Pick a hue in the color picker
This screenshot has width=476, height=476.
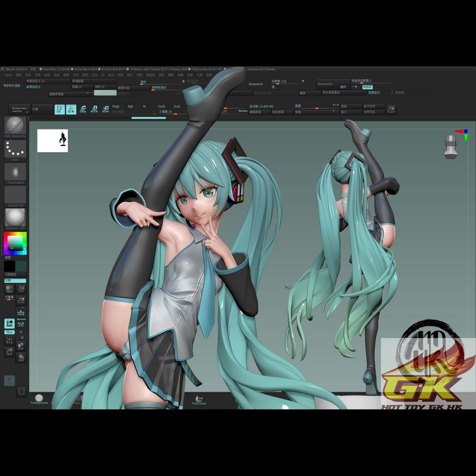6,243
